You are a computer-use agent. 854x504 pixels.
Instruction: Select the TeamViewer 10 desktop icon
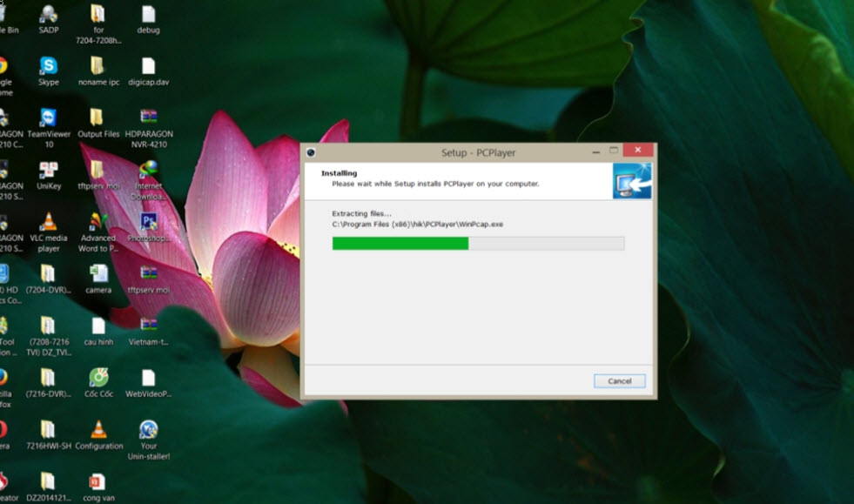click(x=49, y=118)
